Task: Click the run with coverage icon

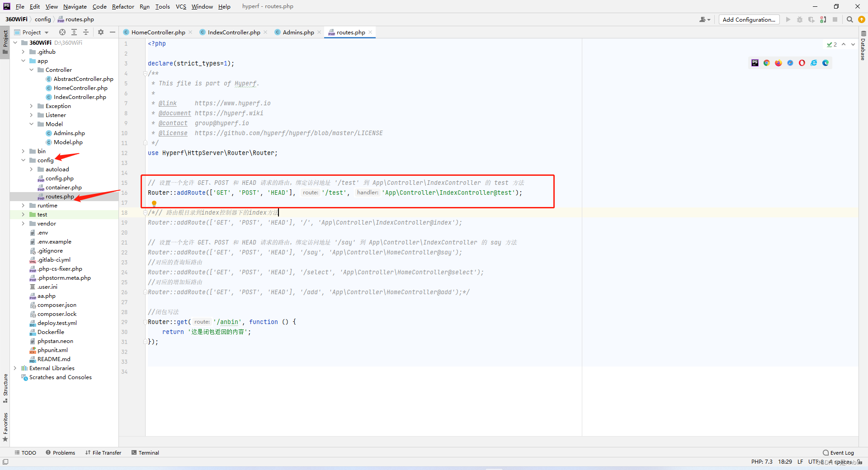Action: (811, 20)
